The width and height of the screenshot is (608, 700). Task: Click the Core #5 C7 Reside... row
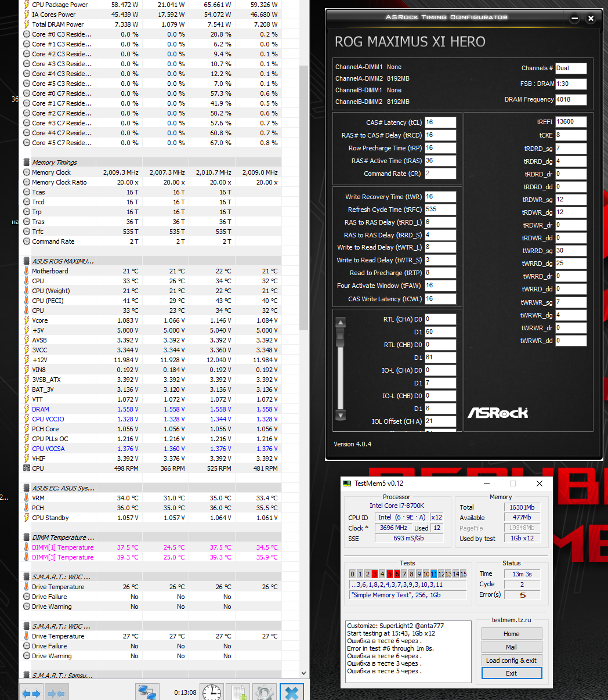pos(150,143)
